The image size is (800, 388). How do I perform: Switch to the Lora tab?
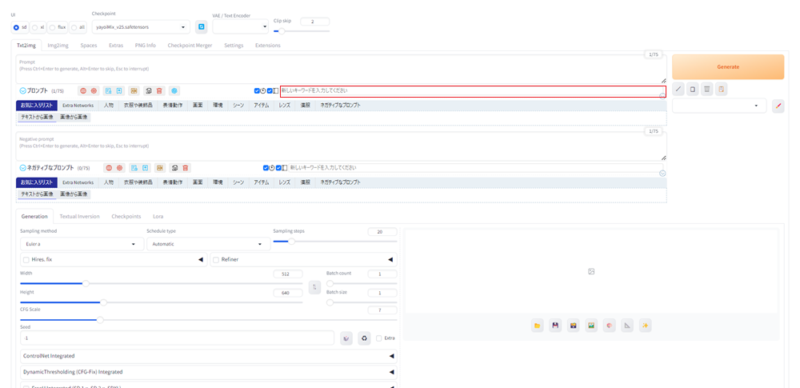click(158, 216)
